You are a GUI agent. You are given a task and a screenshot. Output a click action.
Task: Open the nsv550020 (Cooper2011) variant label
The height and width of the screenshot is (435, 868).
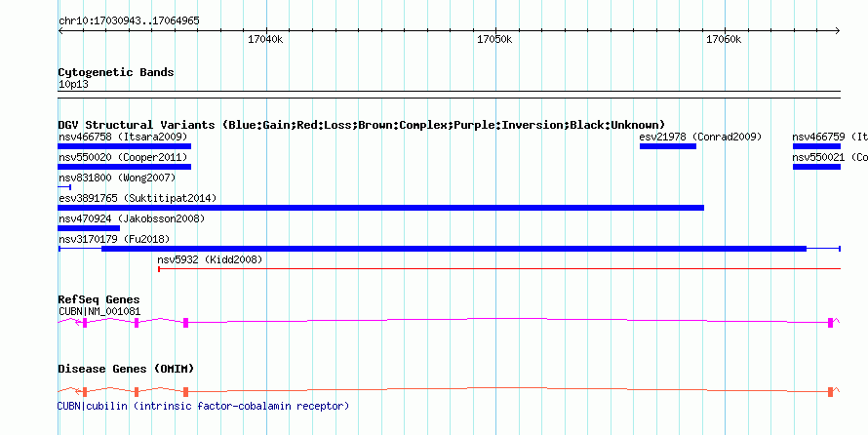123,158
